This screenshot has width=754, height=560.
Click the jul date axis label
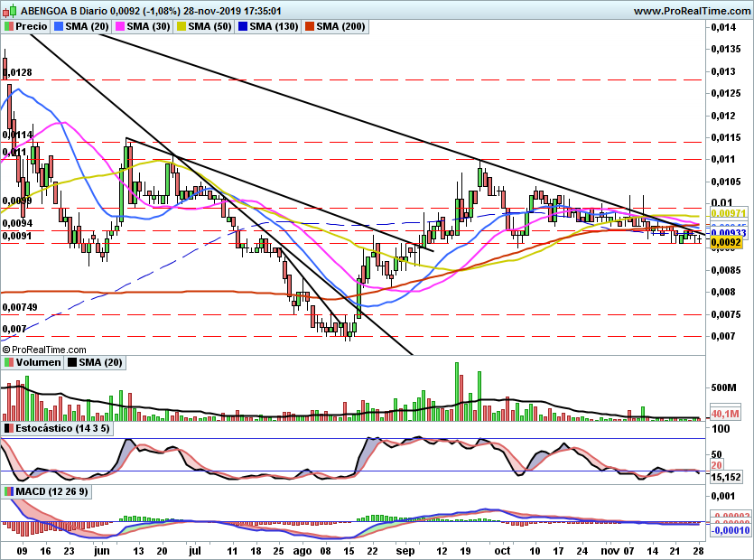pos(194,551)
